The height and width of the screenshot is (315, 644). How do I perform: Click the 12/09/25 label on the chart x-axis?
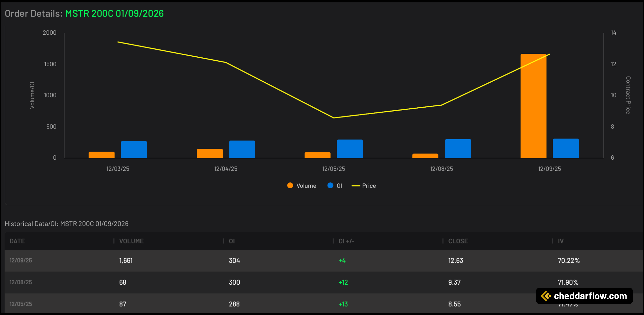coord(550,169)
